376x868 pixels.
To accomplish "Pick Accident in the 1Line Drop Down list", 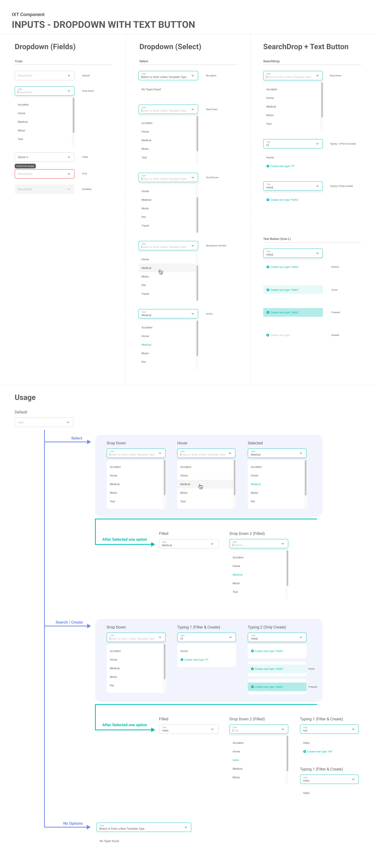I will coord(23,104).
